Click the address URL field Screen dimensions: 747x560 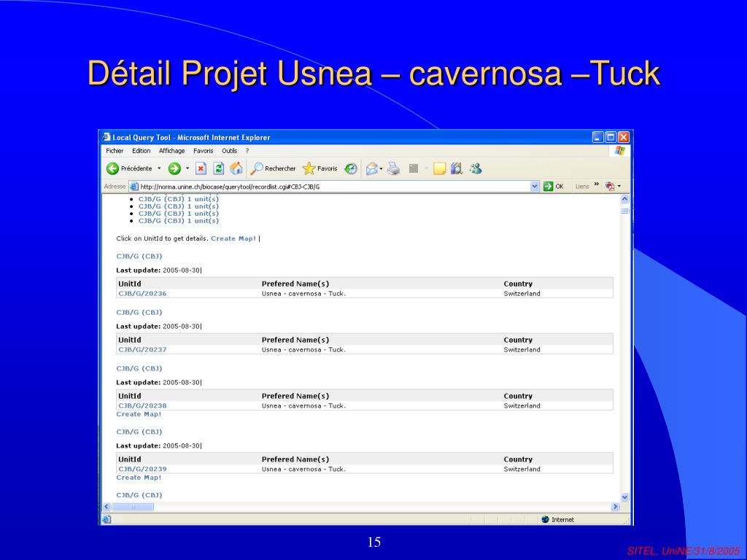333,187
